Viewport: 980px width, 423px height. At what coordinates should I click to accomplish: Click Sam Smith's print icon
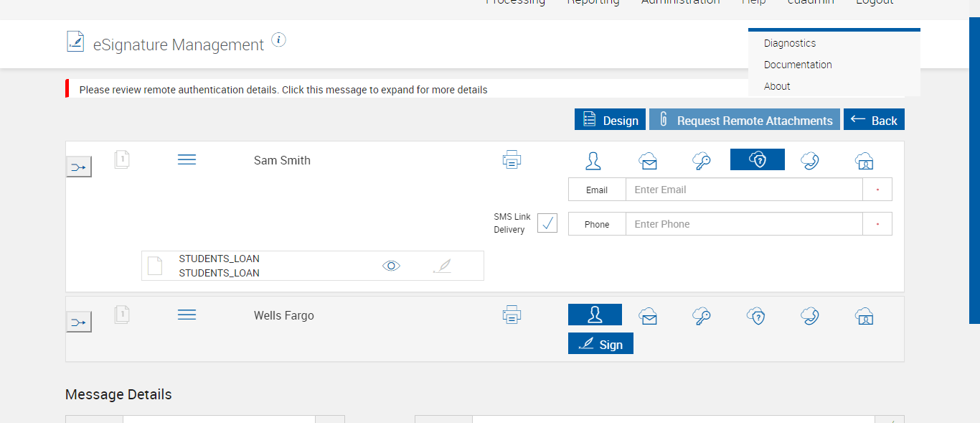pos(512,160)
